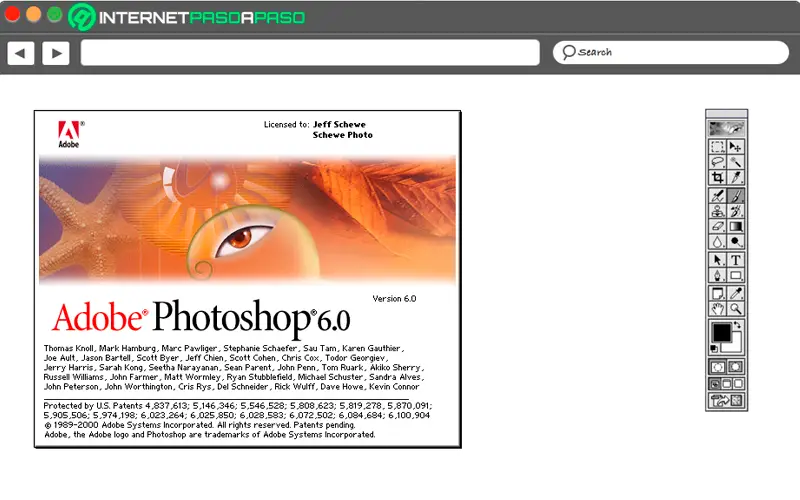The image size is (800, 500).
Task: Open the black foreground color swatch
Action: coord(721,333)
